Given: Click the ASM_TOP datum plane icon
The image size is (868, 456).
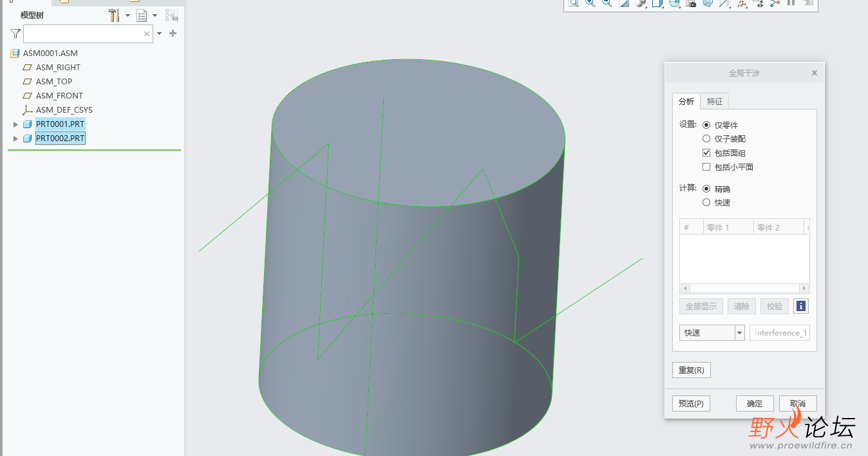Looking at the screenshot, I should [27, 82].
